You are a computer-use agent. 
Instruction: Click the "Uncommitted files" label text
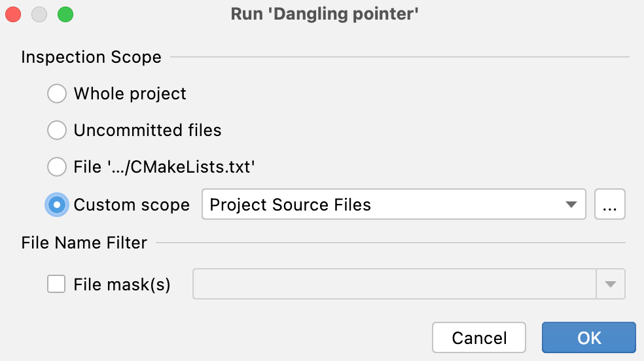click(x=147, y=130)
